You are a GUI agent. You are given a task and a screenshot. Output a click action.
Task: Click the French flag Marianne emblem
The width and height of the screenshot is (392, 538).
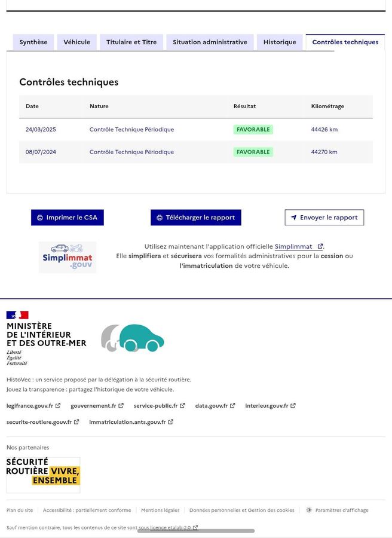tap(17, 315)
